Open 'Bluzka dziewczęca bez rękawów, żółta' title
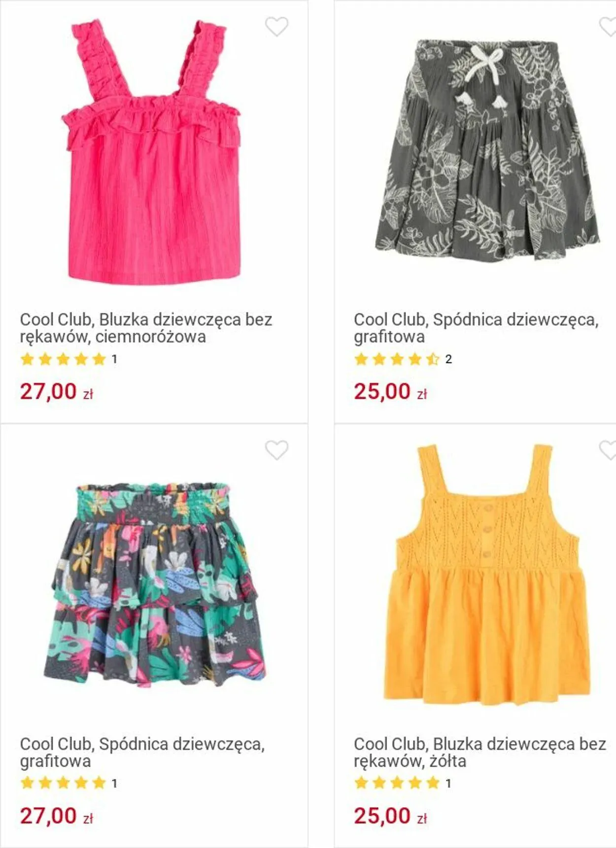Image resolution: width=616 pixels, height=848 pixels. click(x=479, y=752)
